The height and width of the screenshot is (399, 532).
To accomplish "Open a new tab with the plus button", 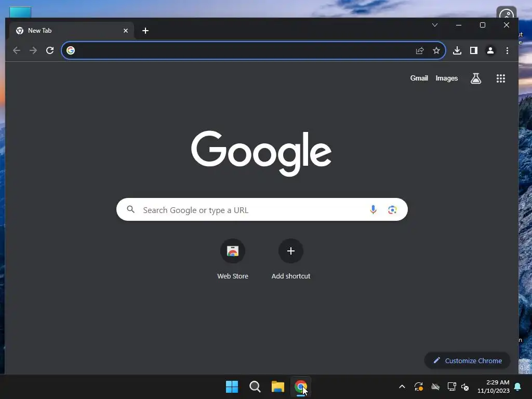I will tap(145, 31).
